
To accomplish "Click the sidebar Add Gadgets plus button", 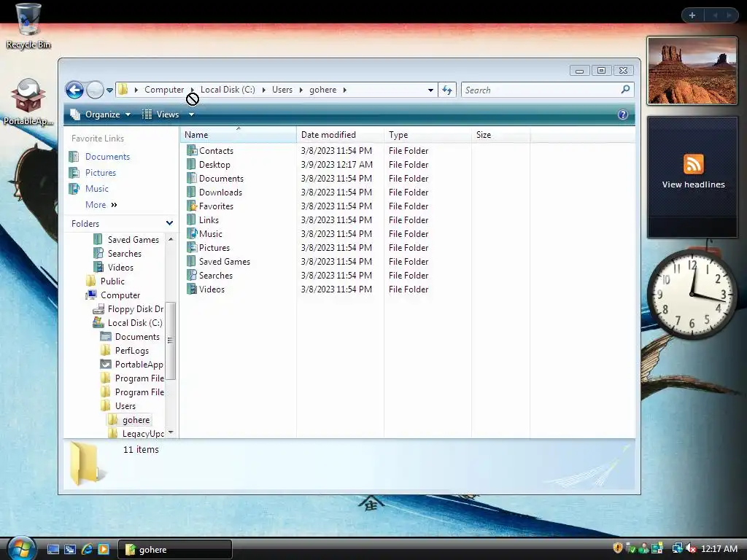I will coord(692,15).
